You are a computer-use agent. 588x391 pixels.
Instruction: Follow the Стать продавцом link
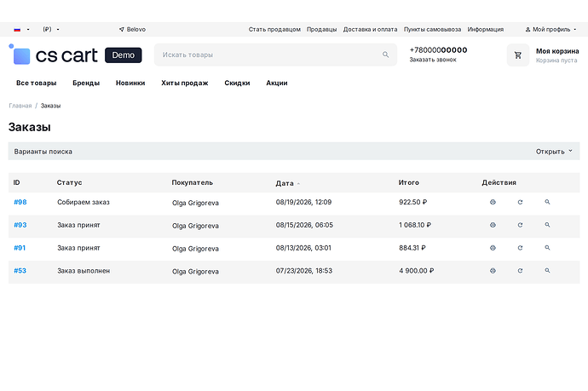click(274, 29)
